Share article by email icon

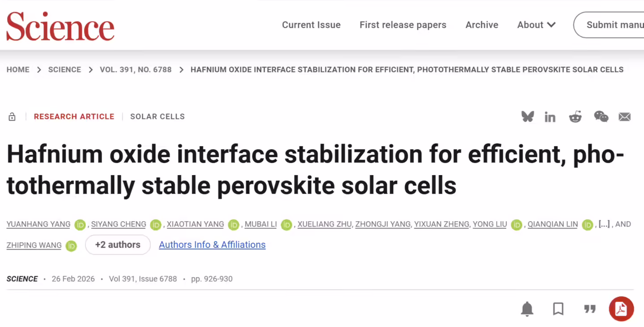click(x=624, y=117)
